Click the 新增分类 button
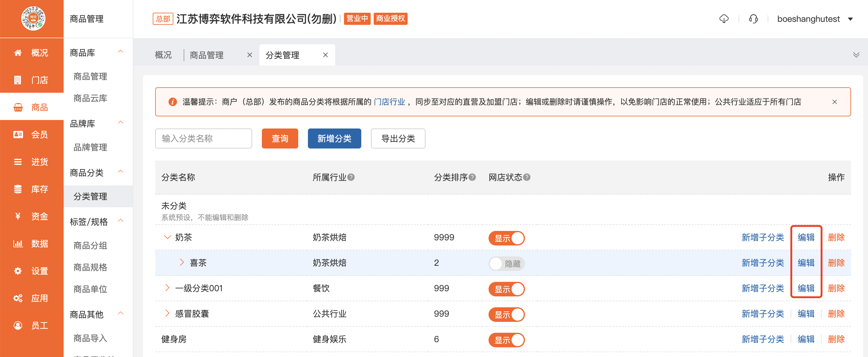868x357 pixels. point(334,138)
